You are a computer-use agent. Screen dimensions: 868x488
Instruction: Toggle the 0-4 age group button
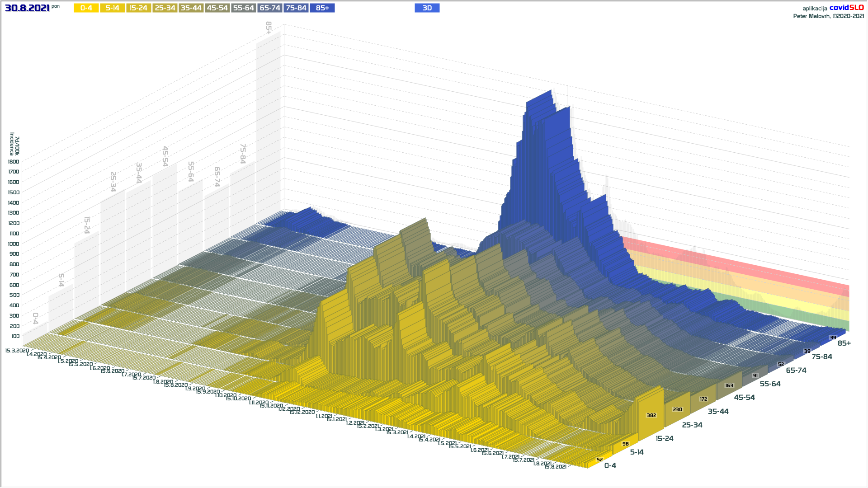tap(86, 8)
